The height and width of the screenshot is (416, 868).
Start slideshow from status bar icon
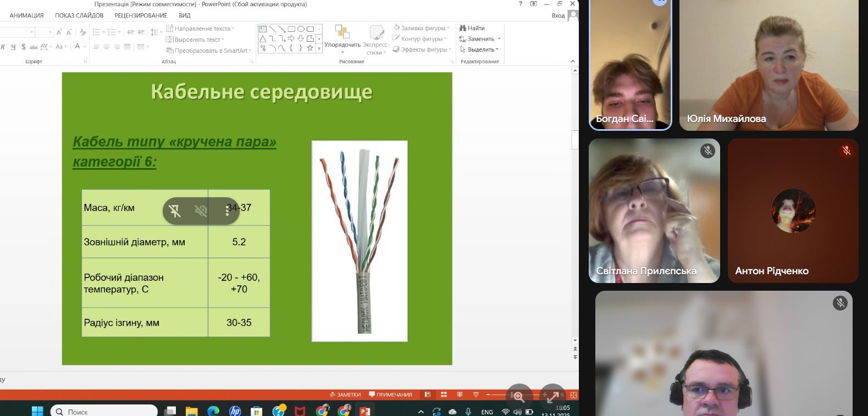[476, 395]
